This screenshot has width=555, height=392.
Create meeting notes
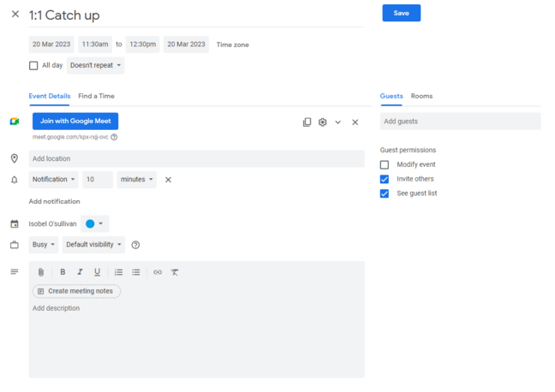pos(76,291)
